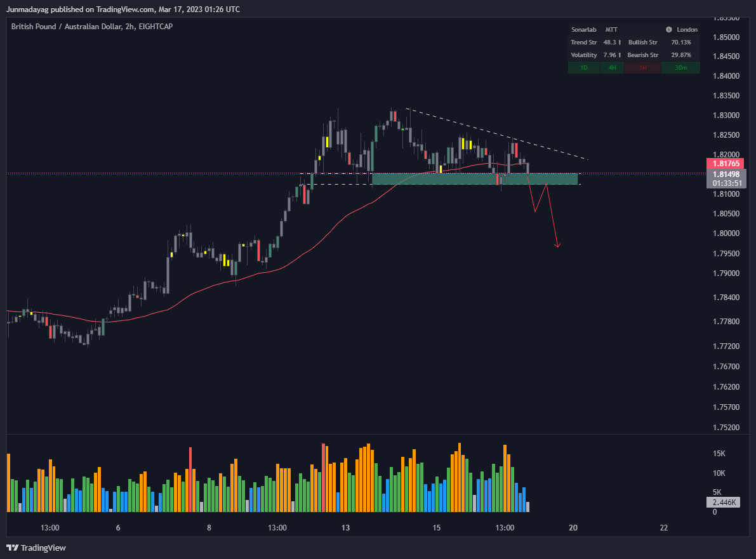
Task: Click the 5K volume axis label
Action: tap(717, 492)
